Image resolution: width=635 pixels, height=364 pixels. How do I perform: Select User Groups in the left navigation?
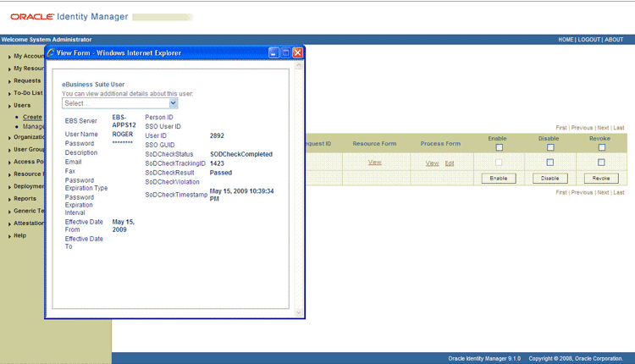pos(29,149)
